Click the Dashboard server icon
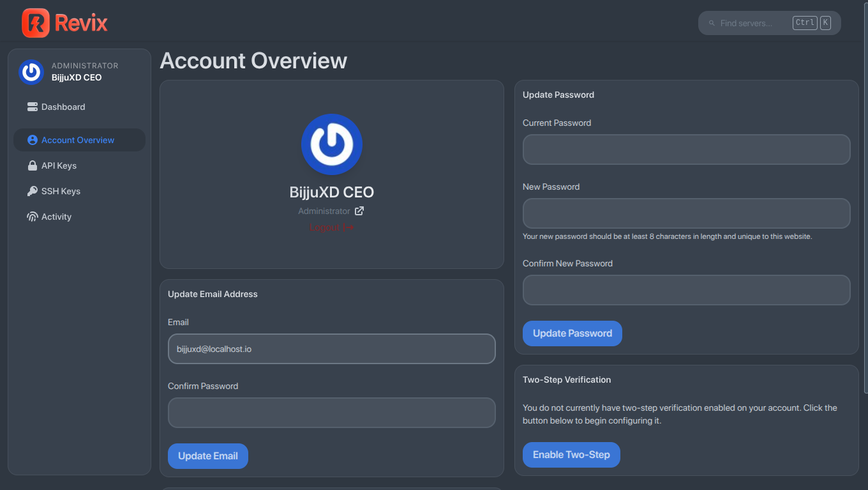The height and width of the screenshot is (490, 868). (x=33, y=107)
